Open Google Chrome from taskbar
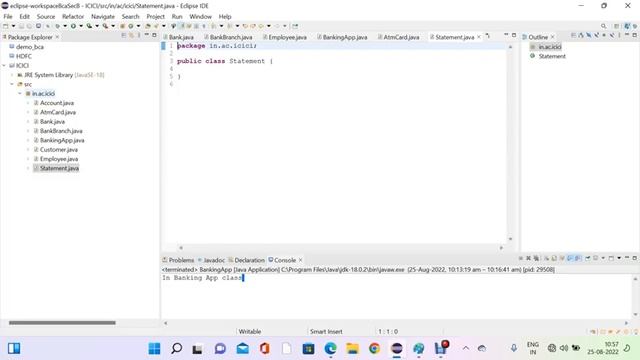Screen dimensions: 640x360 (374, 348)
